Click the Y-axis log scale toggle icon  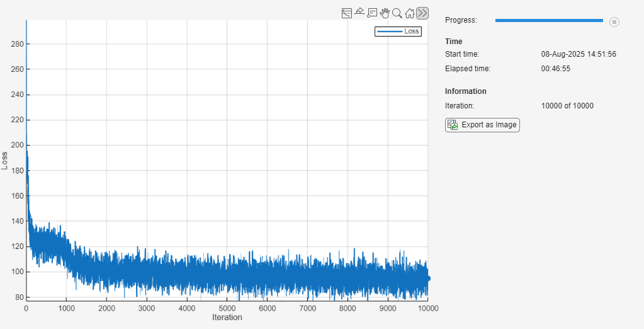coord(347,13)
